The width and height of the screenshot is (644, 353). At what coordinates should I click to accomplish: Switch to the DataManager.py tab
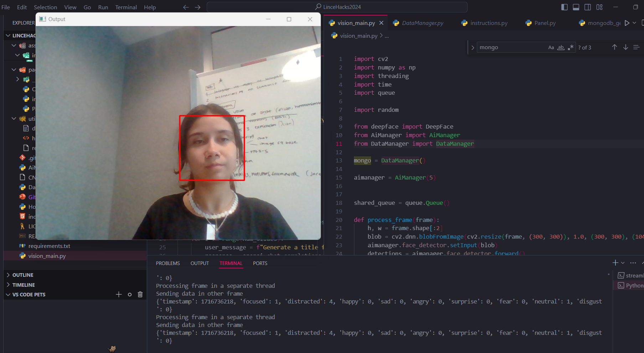422,23
